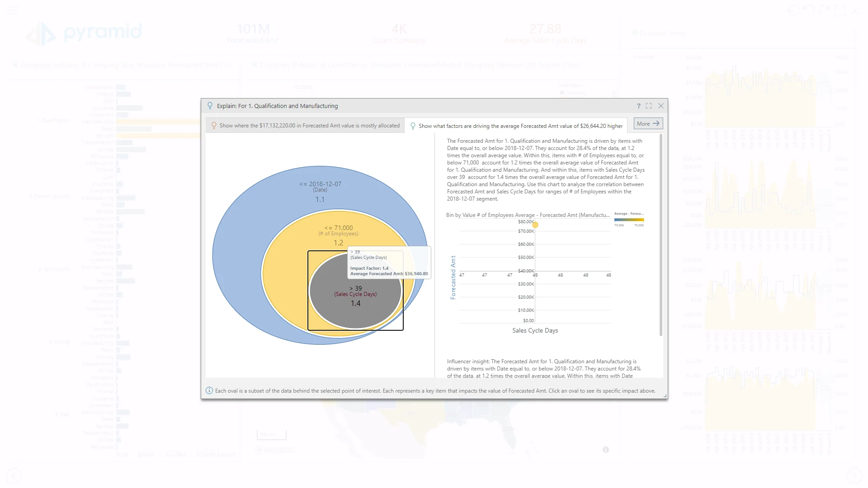Screen dimensions: 868x488
Task: Close the Explain dialog
Action: 661,106
